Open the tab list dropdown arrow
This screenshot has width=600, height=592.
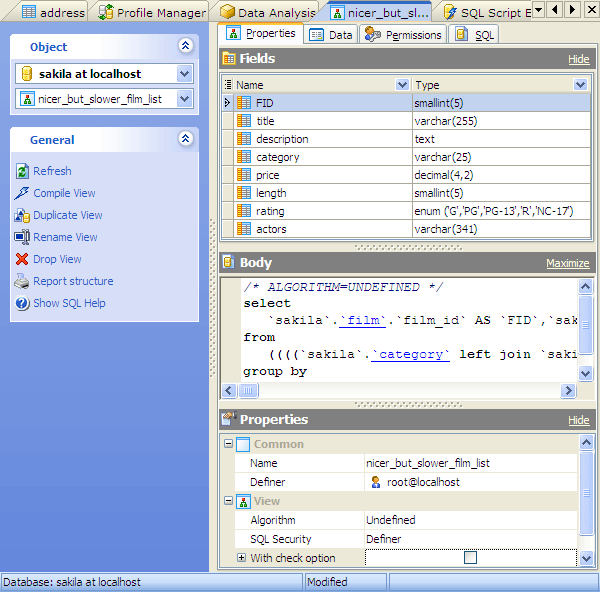click(538, 10)
